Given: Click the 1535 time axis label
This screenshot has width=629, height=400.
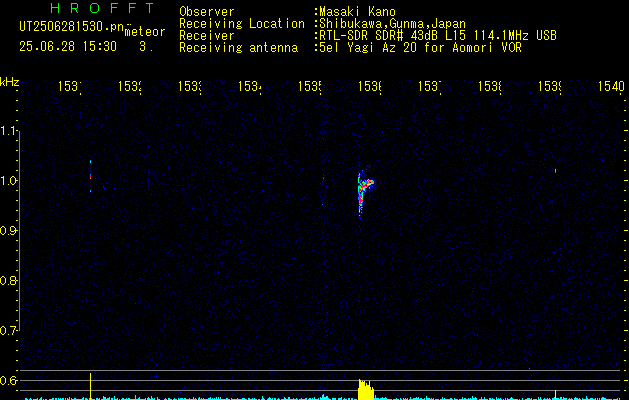Looking at the screenshot, I should [309, 87].
